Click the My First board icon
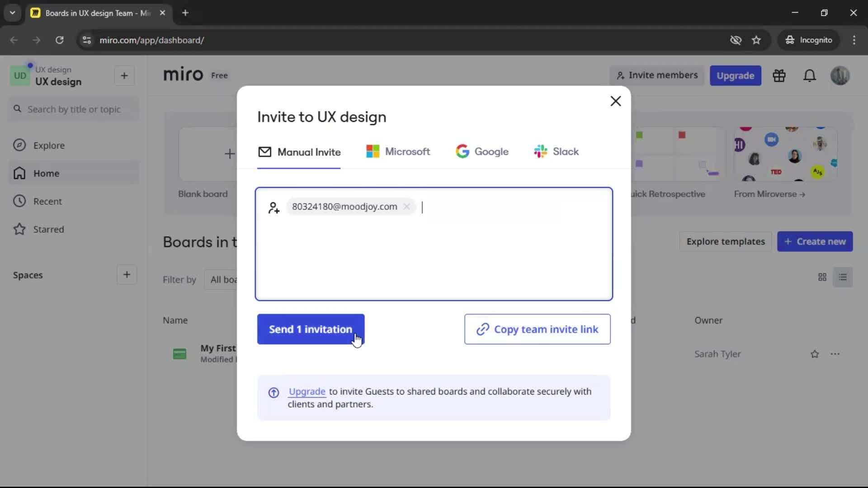Screen dimensions: 868x488 click(179, 354)
